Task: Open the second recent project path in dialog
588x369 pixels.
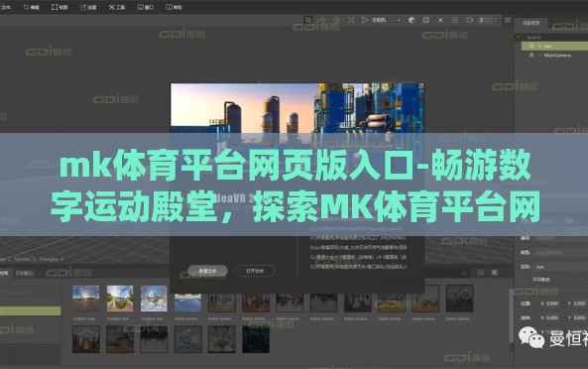Action: click(358, 238)
